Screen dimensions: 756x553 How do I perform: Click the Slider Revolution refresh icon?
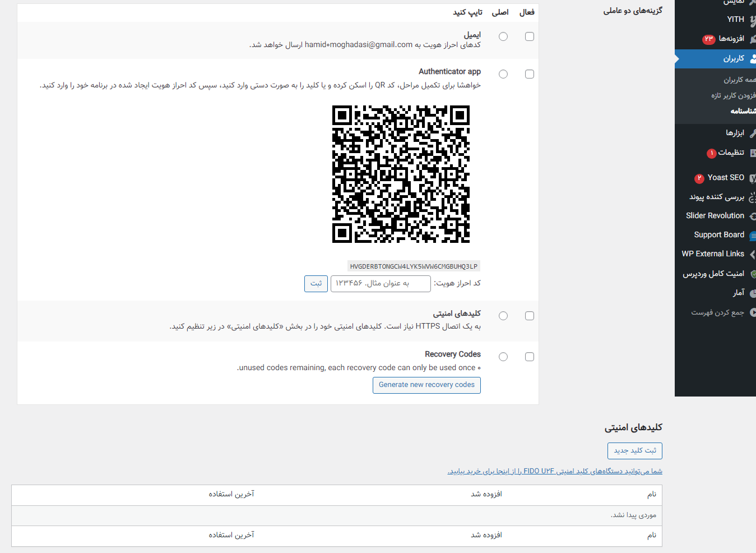pos(753,216)
